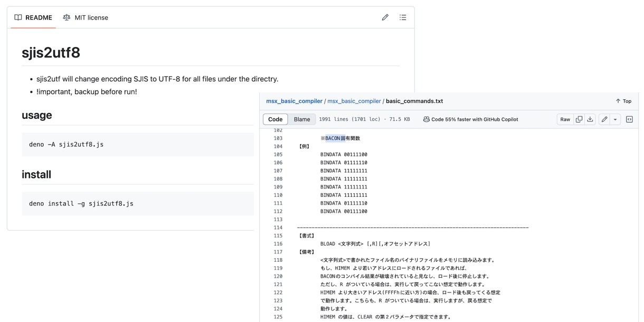Screen dimensions: 644x322
Task: Click the install heading
Action: (x=36, y=174)
